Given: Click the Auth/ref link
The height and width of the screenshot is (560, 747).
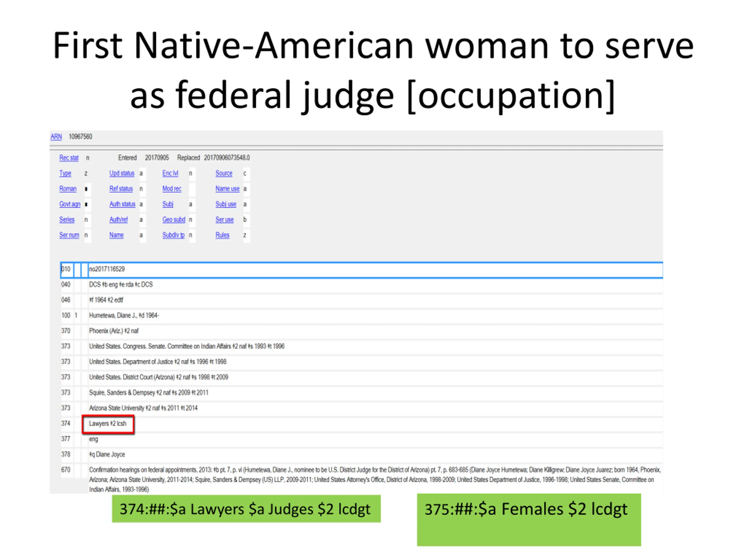Looking at the screenshot, I should click(x=118, y=219).
